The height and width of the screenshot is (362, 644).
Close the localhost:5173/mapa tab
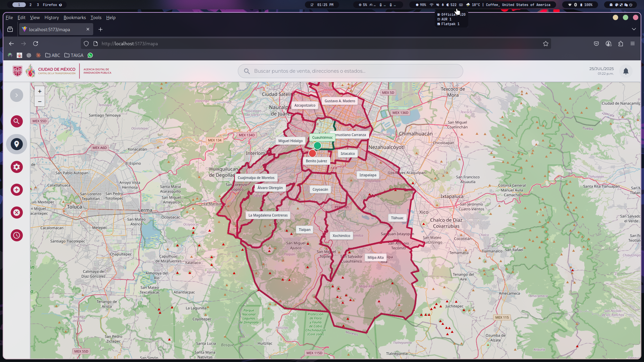[88, 29]
